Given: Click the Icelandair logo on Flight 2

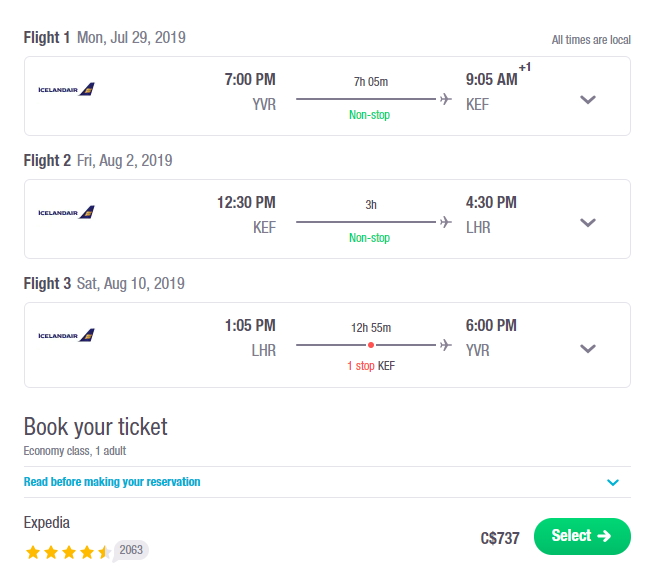Looking at the screenshot, I should 66,212.
